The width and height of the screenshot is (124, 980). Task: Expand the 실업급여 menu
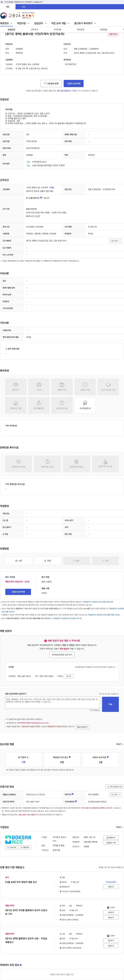(40, 23)
